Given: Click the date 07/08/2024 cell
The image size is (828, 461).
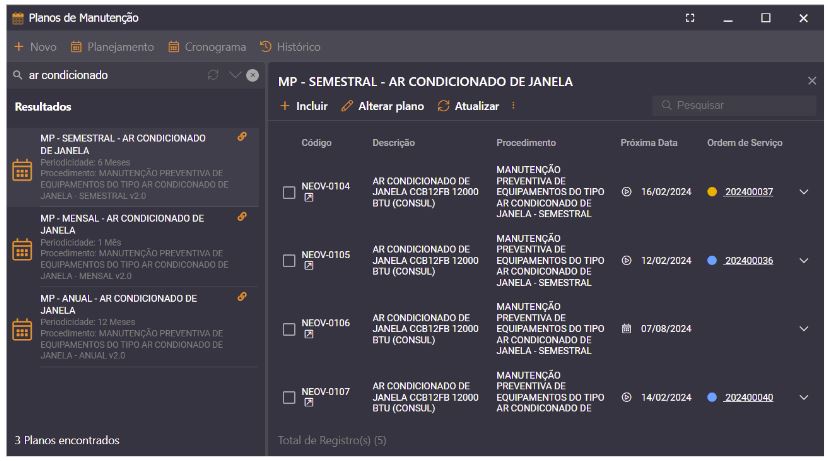Looking at the screenshot, I should click(x=666, y=328).
